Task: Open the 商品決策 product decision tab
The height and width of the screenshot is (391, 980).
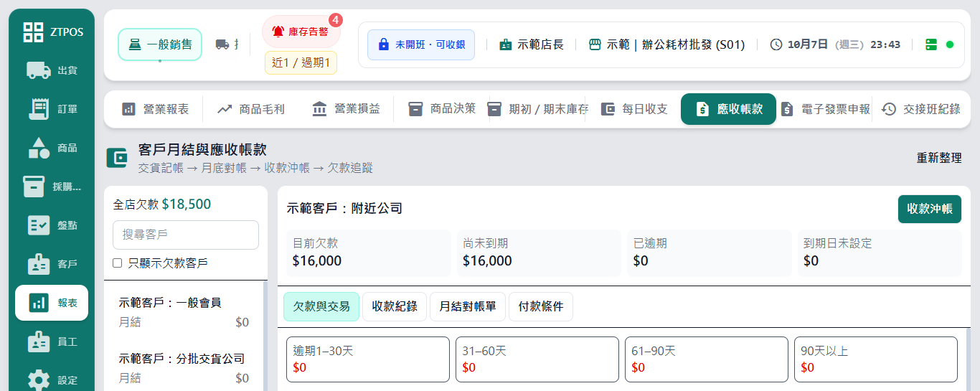Action: 441,109
